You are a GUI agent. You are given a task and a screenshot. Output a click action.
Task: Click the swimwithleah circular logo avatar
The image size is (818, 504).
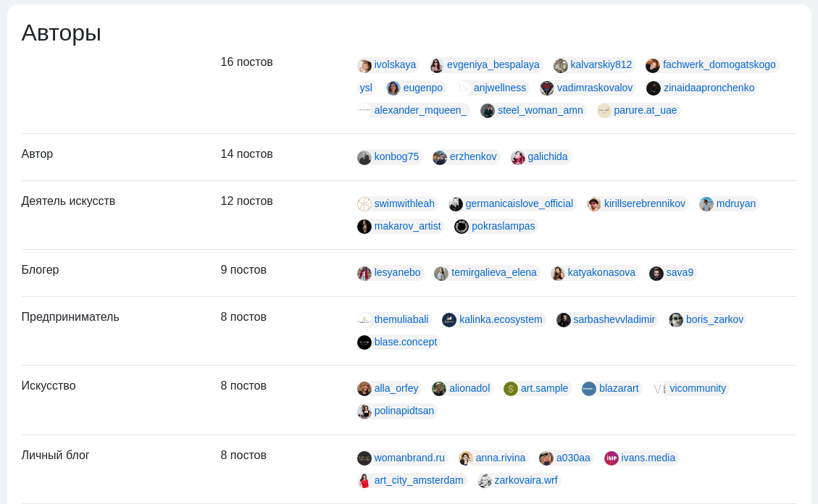[364, 204]
